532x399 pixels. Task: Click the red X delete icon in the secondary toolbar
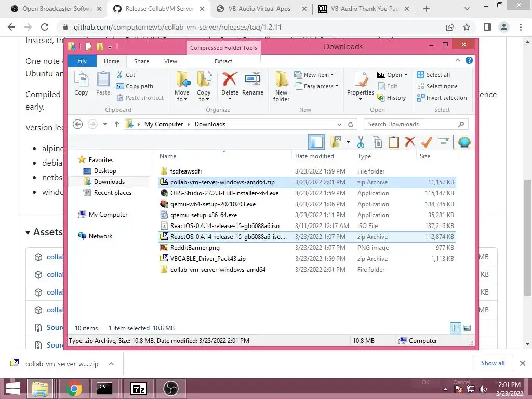(x=410, y=142)
